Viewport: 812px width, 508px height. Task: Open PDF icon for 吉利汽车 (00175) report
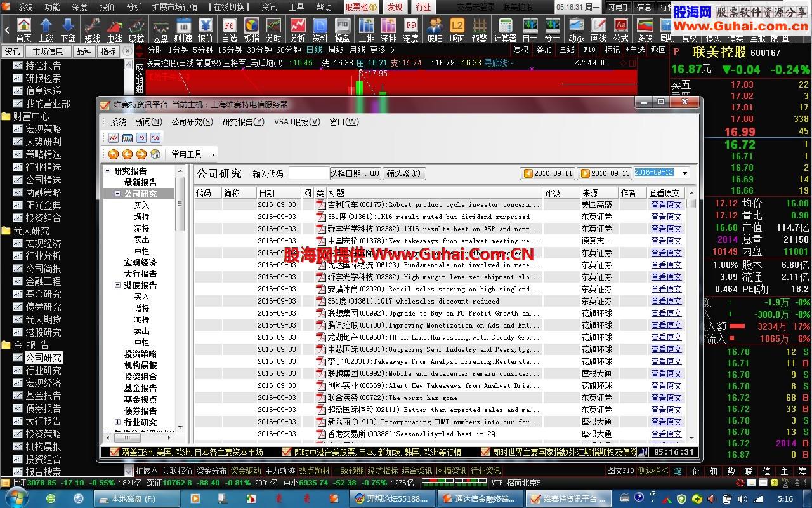point(321,204)
